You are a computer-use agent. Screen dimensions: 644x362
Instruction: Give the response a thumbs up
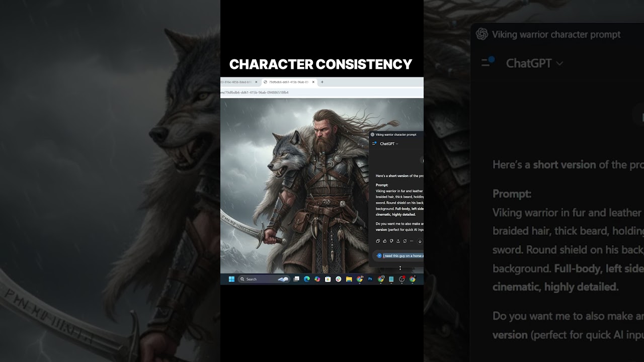point(384,241)
